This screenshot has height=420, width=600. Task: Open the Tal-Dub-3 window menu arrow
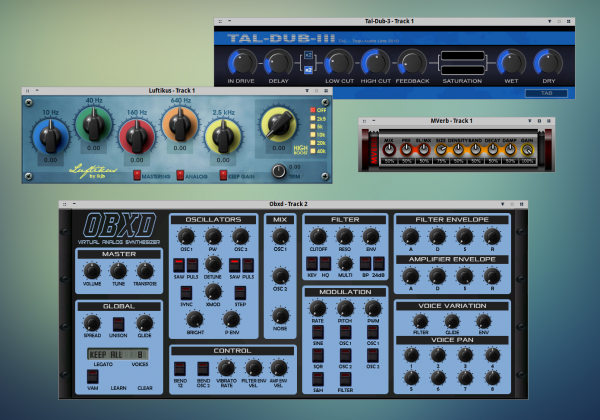(x=549, y=21)
